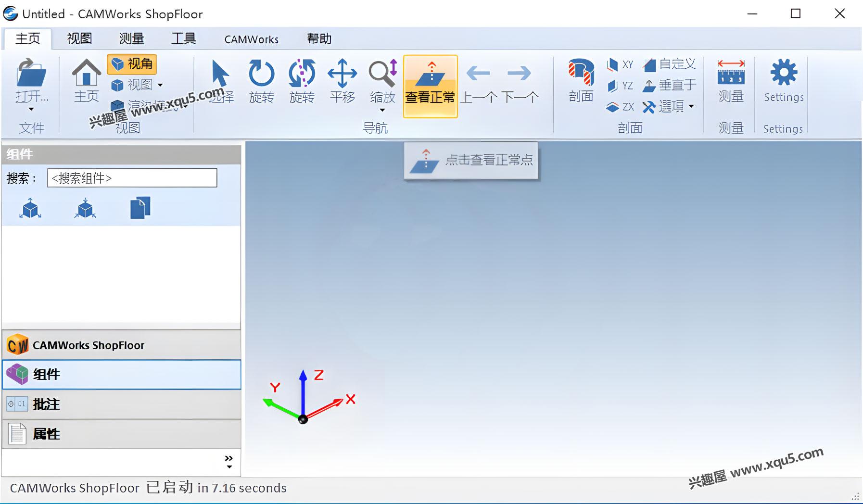Activate the 选择 arrow tool
The width and height of the screenshot is (863, 504).
click(221, 81)
